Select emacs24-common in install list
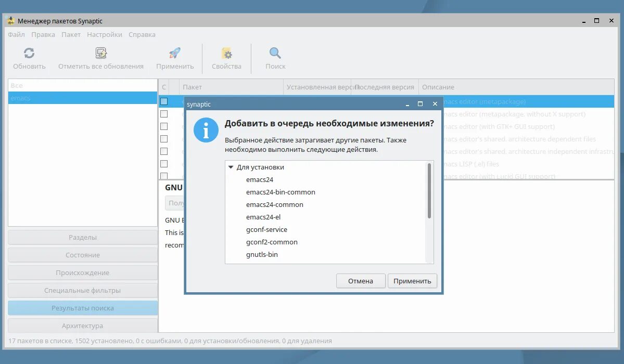This screenshot has height=364, width=624. click(275, 204)
